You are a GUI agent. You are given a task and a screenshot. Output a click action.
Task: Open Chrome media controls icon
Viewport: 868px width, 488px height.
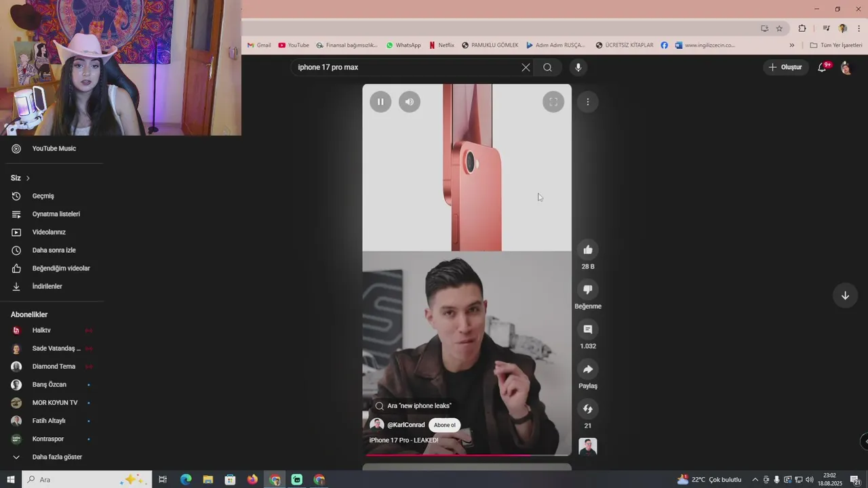pos(826,28)
